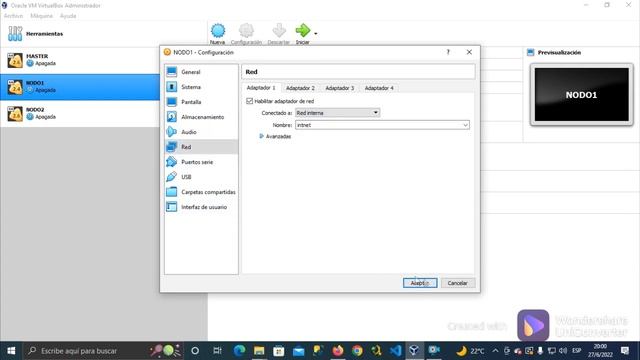Click the VirtualBox taskbar icon
Image resolution: width=640 pixels, height=360 pixels.
coord(414,351)
